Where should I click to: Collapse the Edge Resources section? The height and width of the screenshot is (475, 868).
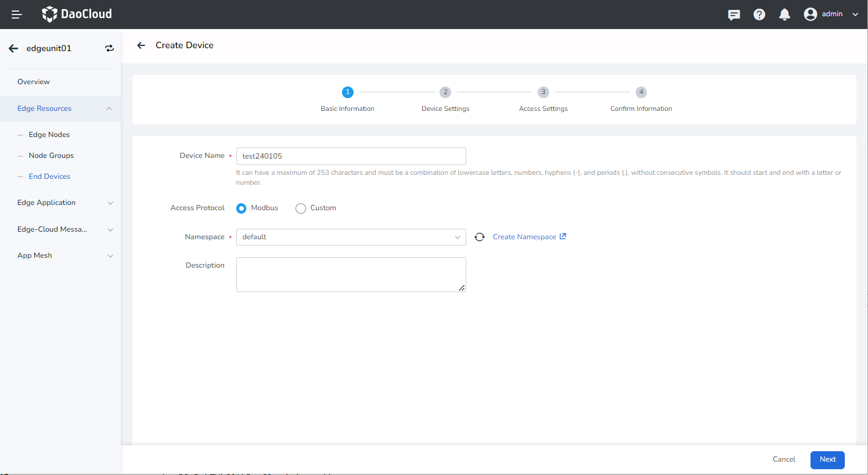[x=60, y=109]
